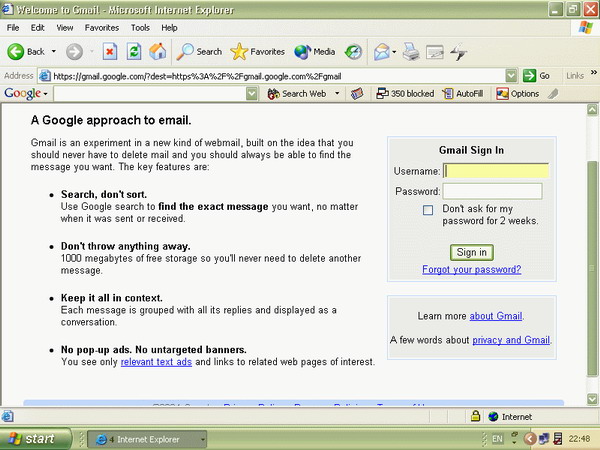Open the Media globe panel
Image resolution: width=600 pixels, height=450 pixels.
point(315,52)
